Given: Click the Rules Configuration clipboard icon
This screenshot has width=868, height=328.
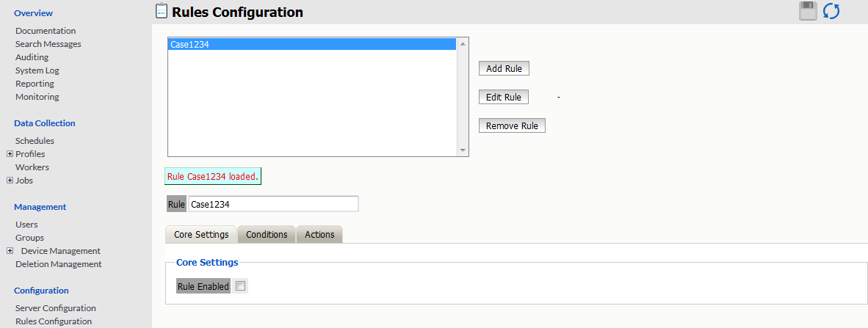Looking at the screenshot, I should point(162,12).
